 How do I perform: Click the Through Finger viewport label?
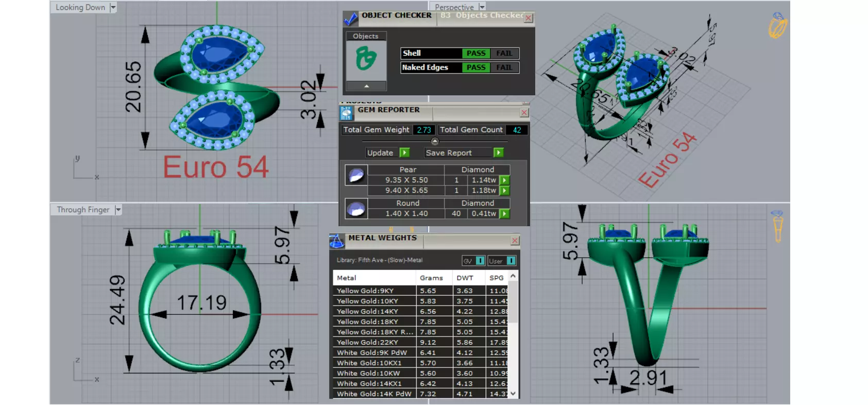pyautogui.click(x=83, y=210)
